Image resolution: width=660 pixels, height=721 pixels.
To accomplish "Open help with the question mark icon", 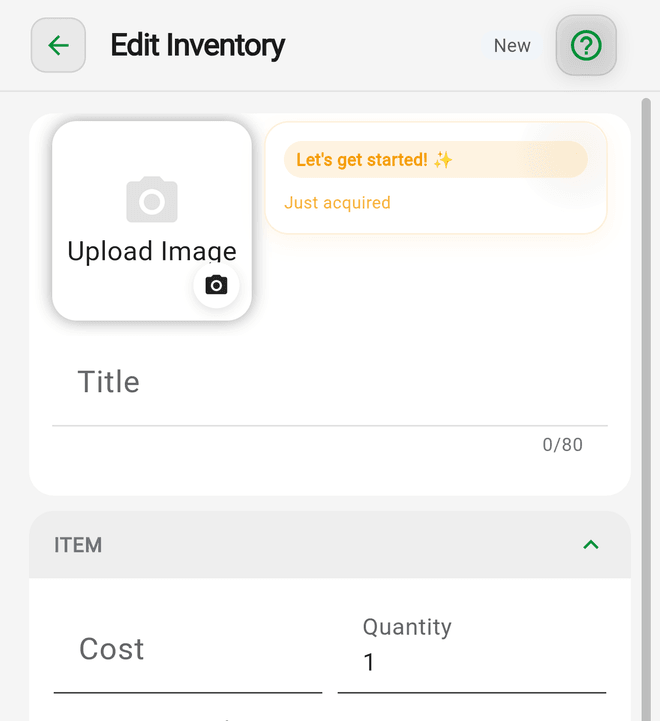I will click(x=586, y=46).
